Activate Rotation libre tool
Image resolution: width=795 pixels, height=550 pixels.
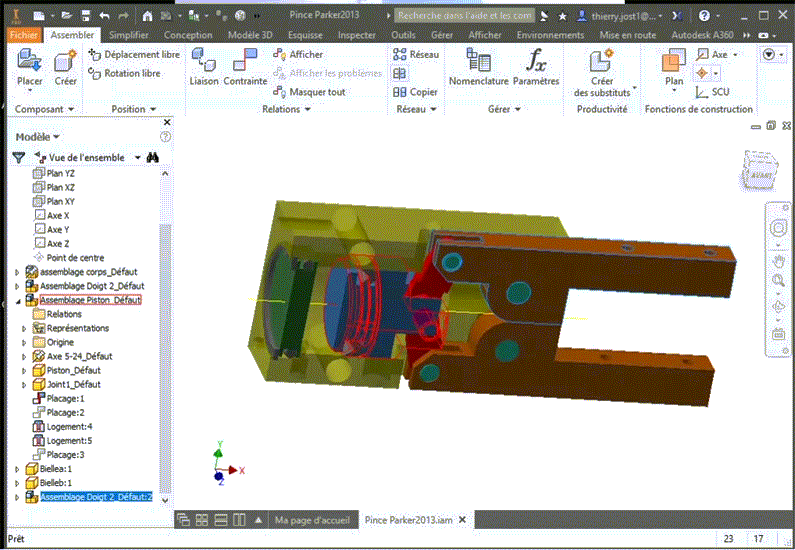click(125, 74)
